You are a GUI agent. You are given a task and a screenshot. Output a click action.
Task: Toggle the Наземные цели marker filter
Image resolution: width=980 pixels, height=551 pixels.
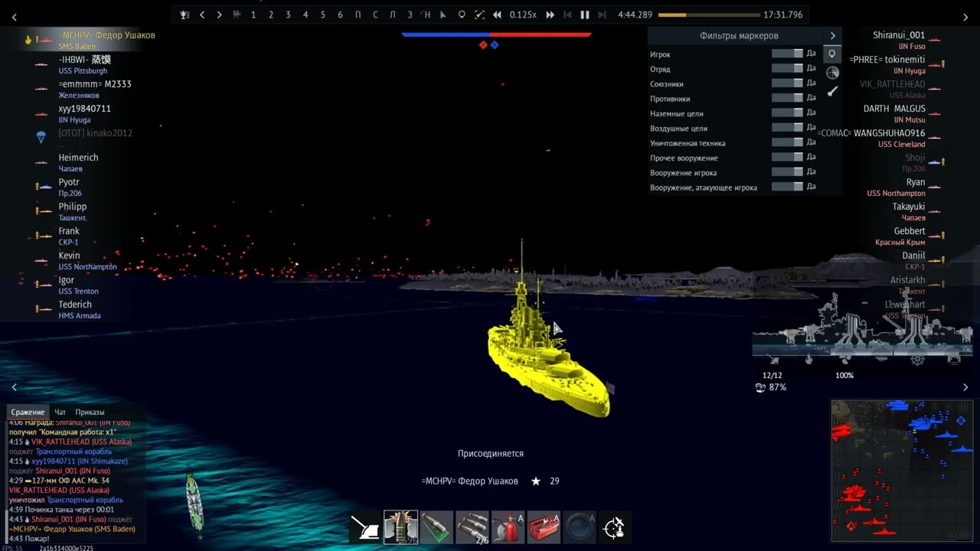pyautogui.click(x=787, y=112)
